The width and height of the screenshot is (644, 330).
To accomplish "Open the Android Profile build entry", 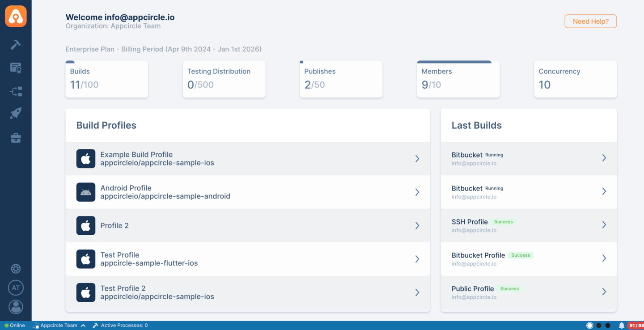I will (248, 192).
